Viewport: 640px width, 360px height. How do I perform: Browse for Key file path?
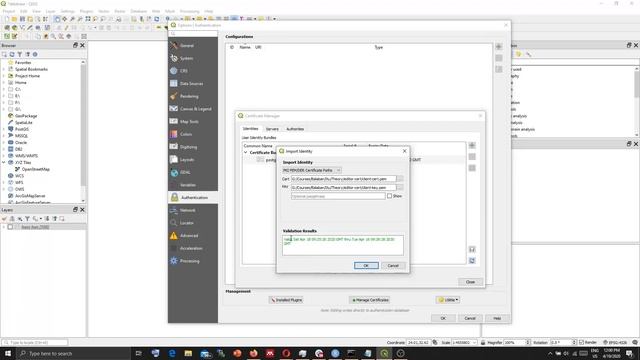400,187
